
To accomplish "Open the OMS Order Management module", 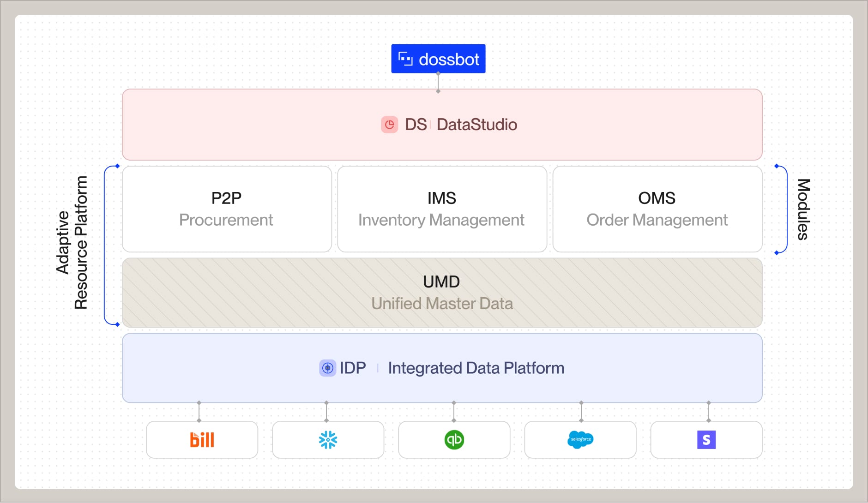I will pyautogui.click(x=657, y=209).
